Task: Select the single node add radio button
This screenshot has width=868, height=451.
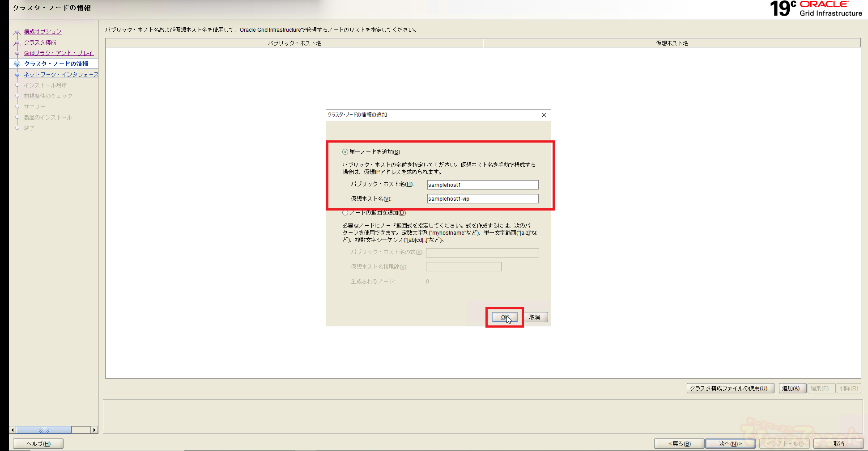Action: point(345,152)
